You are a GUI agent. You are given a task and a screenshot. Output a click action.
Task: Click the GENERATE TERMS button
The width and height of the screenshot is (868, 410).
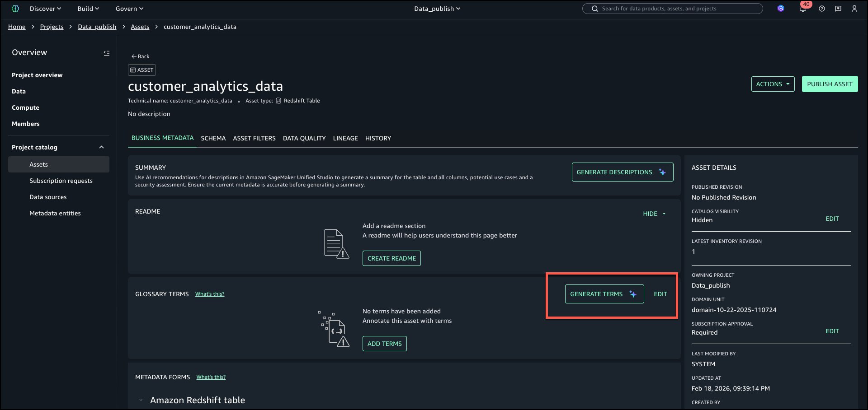pos(604,294)
